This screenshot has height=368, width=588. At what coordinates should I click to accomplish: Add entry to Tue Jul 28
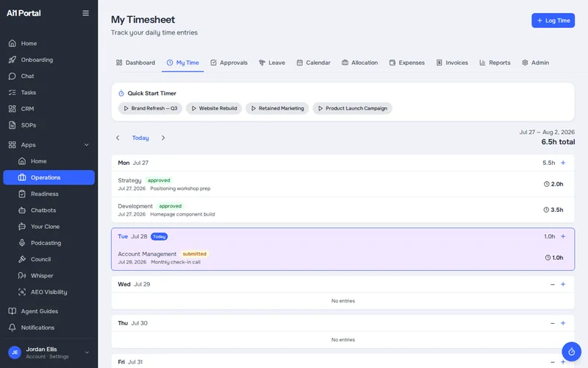563,236
